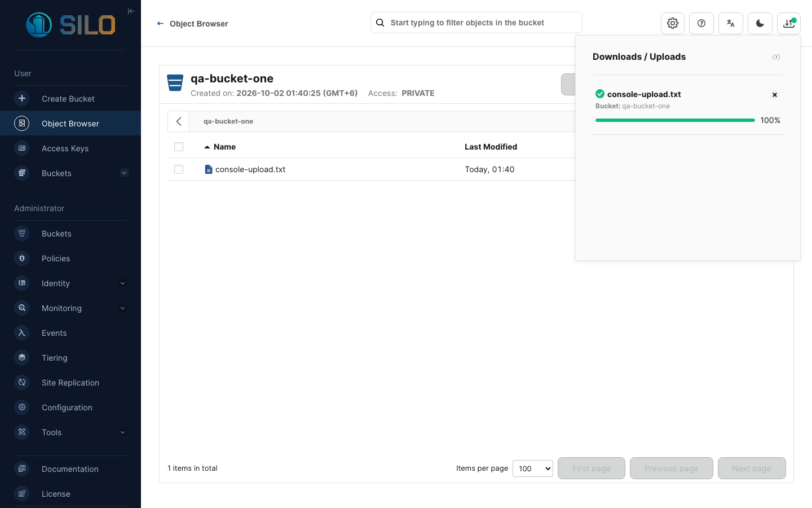Click the Next page button
The height and width of the screenshot is (508, 812).
[x=752, y=468]
